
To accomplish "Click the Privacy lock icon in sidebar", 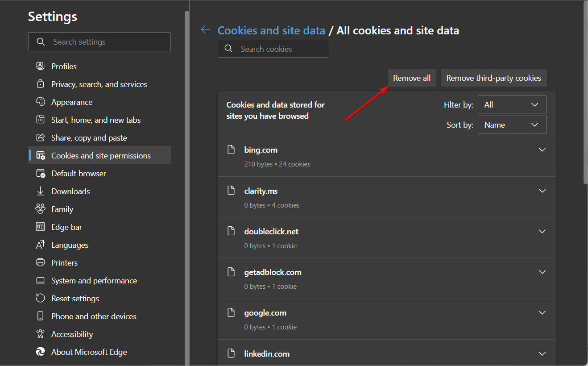I will (41, 84).
